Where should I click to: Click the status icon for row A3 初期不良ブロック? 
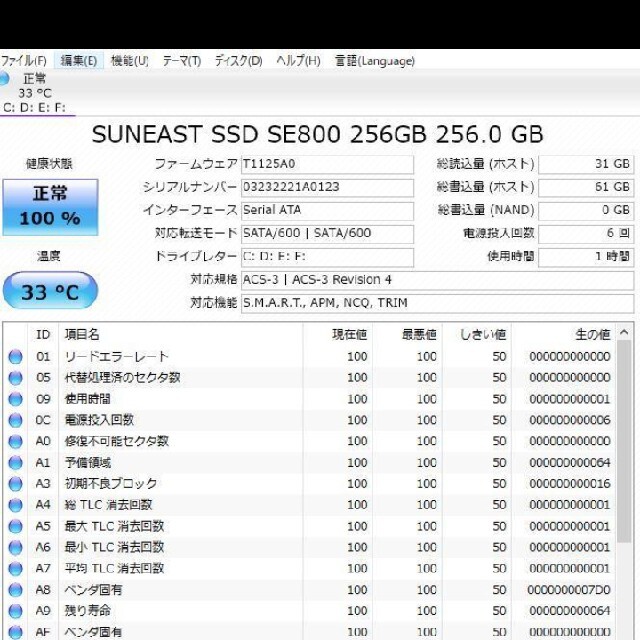pos(16,484)
